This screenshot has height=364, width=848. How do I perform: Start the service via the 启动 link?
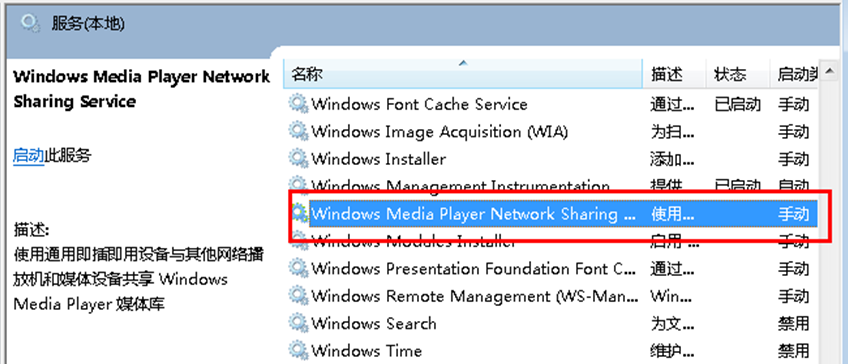tap(28, 156)
